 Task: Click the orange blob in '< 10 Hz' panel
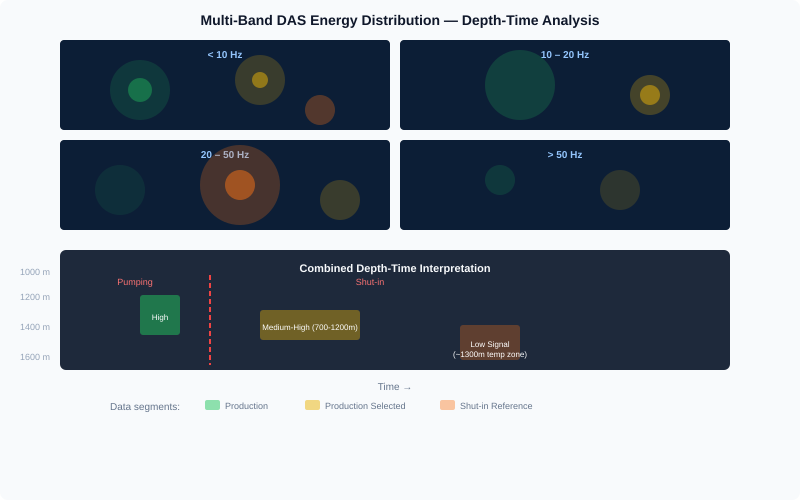tap(320, 110)
